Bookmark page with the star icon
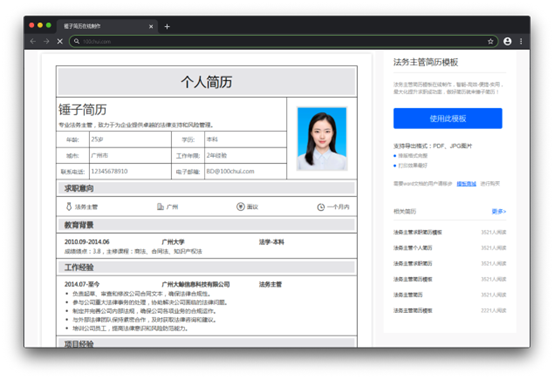The height and width of the screenshot is (379, 554). (490, 41)
